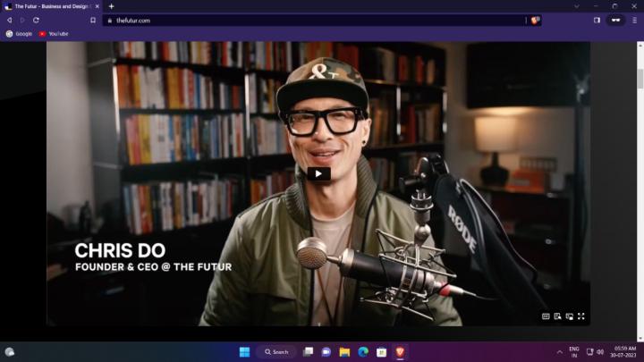The height and width of the screenshot is (362, 644).
Task: Open the volume tray icon
Action: point(600,352)
